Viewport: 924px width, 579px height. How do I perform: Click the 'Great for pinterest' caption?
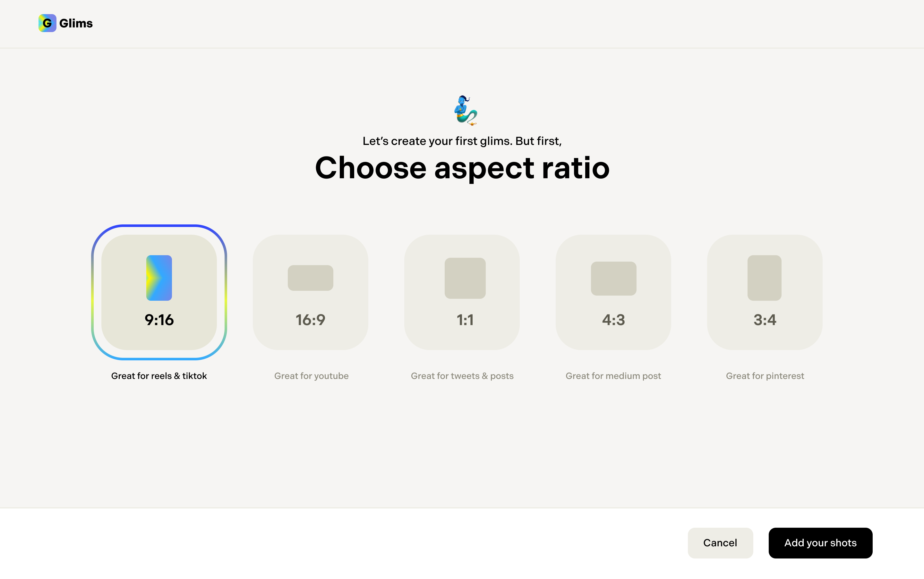[765, 376]
